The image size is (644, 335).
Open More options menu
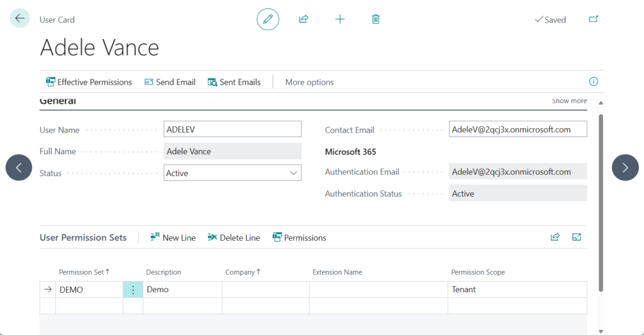tap(309, 82)
